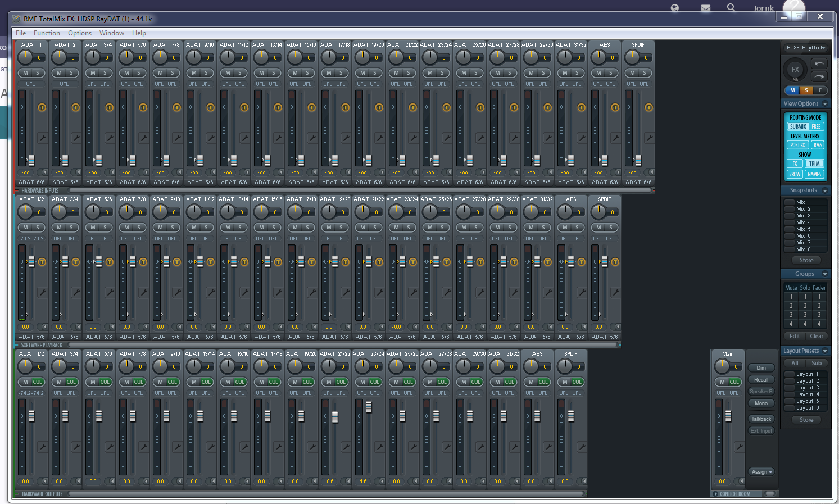The width and height of the screenshot is (839, 504).
Task: Open wrench settings on hardware output ADAT 9/10
Action: [177, 447]
